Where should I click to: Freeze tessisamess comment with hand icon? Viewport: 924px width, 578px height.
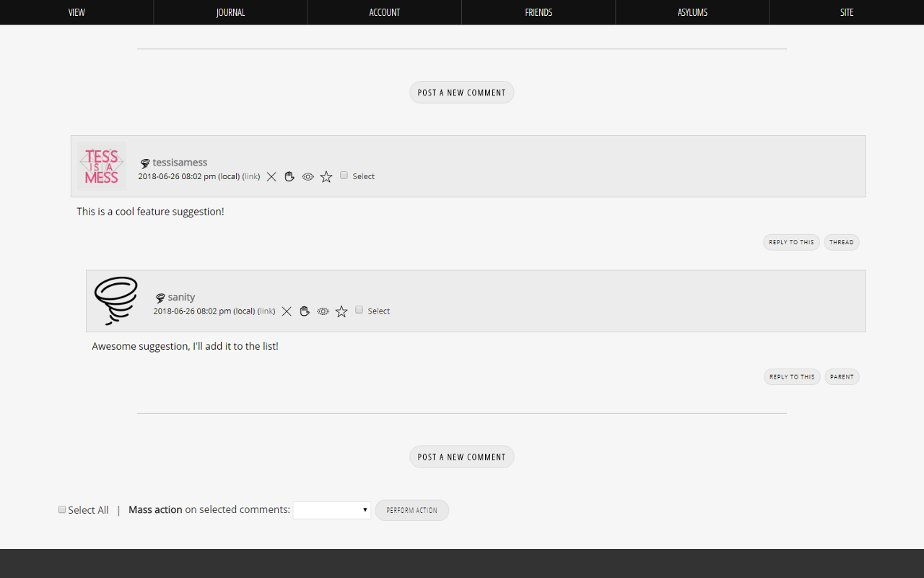pyautogui.click(x=289, y=176)
